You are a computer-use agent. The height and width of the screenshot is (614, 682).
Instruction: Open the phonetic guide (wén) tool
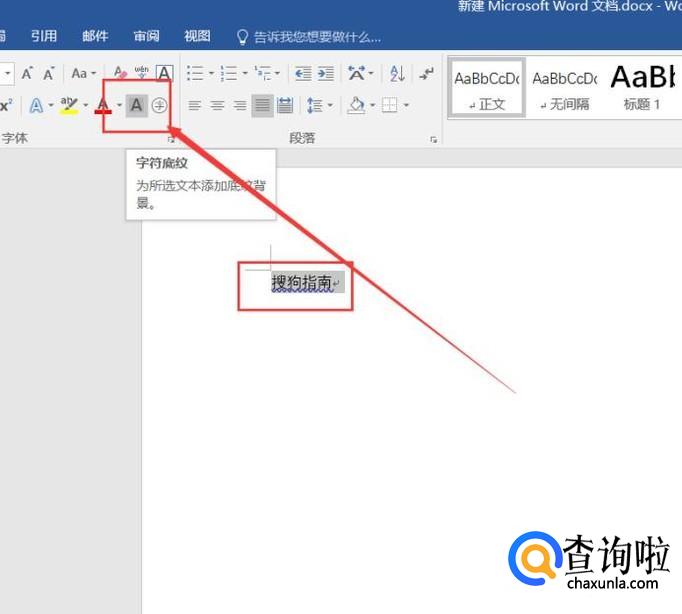click(142, 73)
